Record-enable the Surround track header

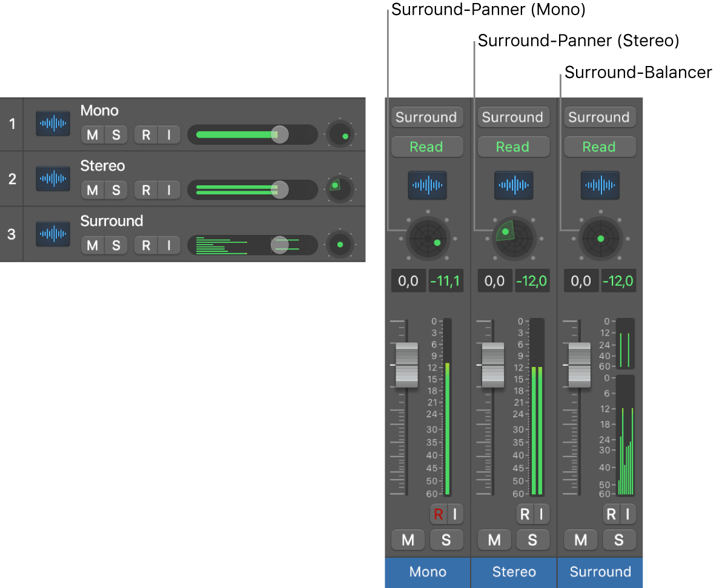[x=146, y=245]
